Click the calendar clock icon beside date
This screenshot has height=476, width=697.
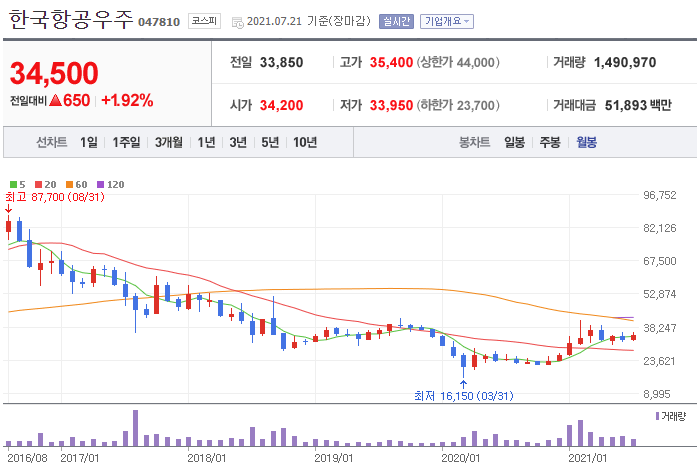tap(237, 22)
